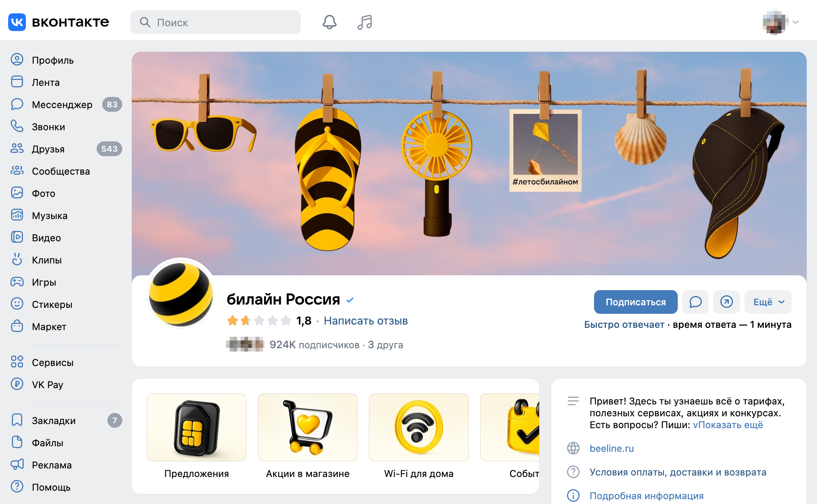The height and width of the screenshot is (504, 817).
Task: Click the 924K подписчиков text
Action: [x=314, y=345]
